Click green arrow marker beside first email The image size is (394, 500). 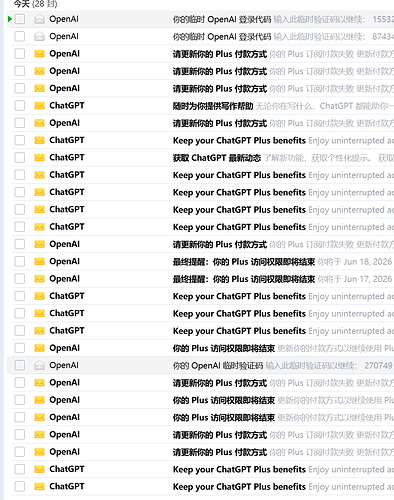pos(10,19)
